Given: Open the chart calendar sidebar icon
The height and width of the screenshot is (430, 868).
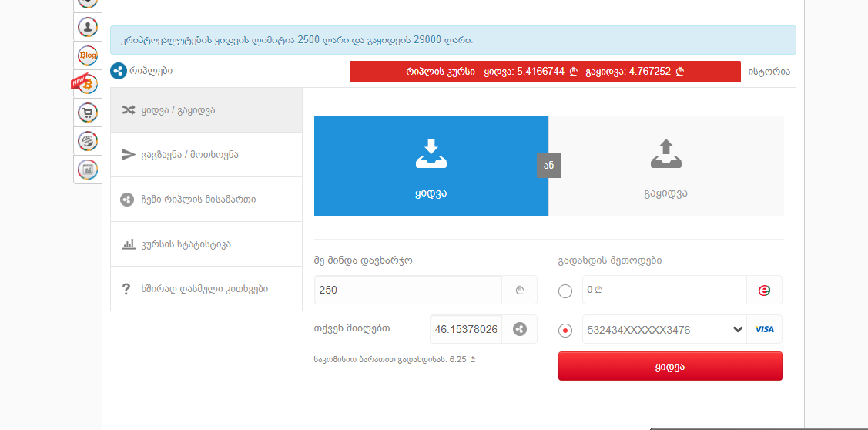Looking at the screenshot, I should 88,170.
